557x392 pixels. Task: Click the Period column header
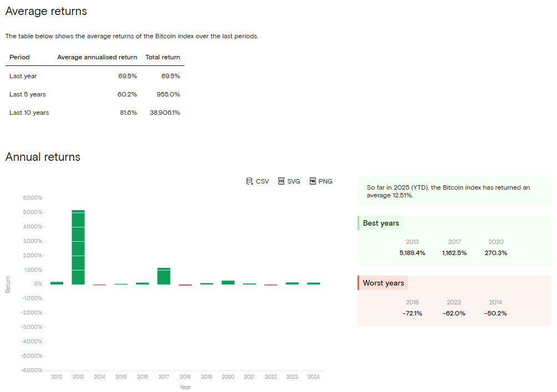(19, 57)
